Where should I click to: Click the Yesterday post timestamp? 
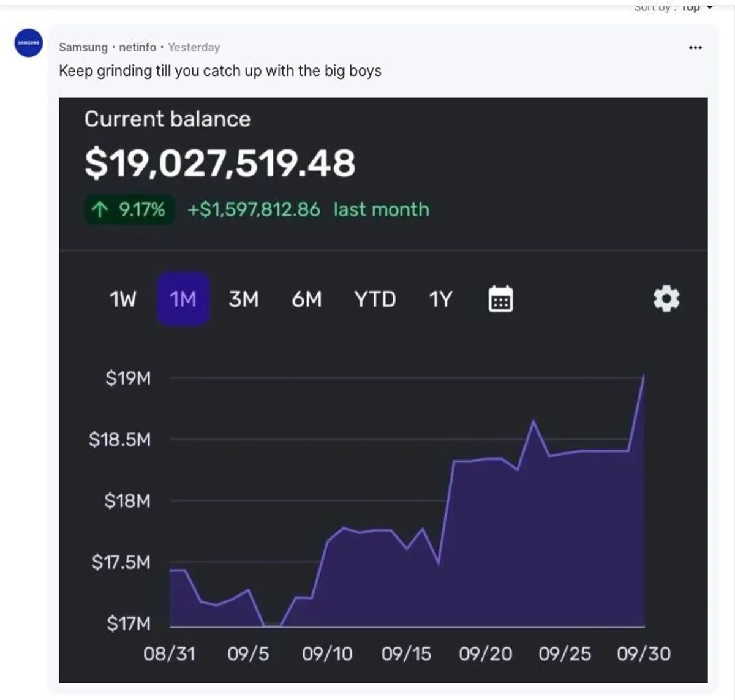point(194,47)
